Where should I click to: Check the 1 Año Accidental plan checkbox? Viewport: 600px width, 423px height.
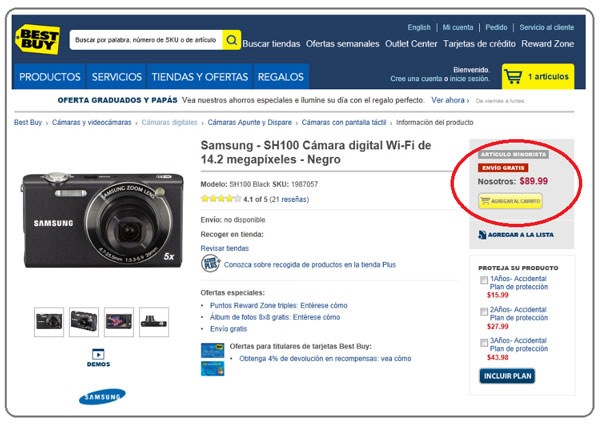tap(483, 281)
